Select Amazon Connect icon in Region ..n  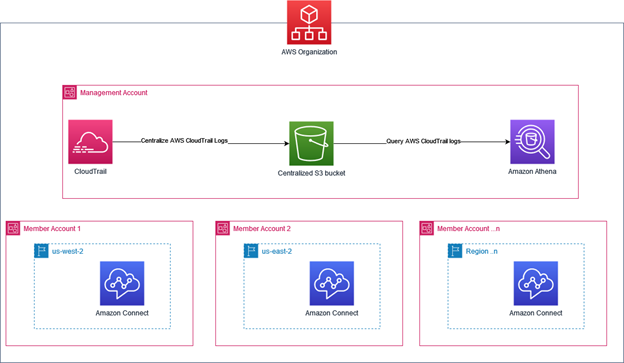(x=536, y=283)
